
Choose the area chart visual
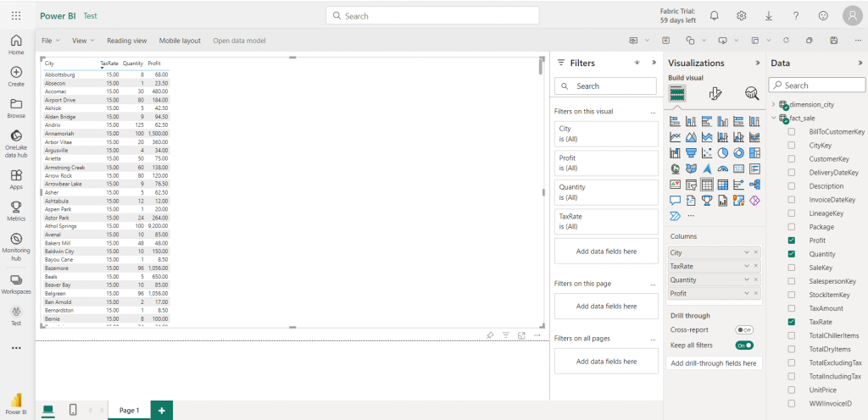click(691, 136)
